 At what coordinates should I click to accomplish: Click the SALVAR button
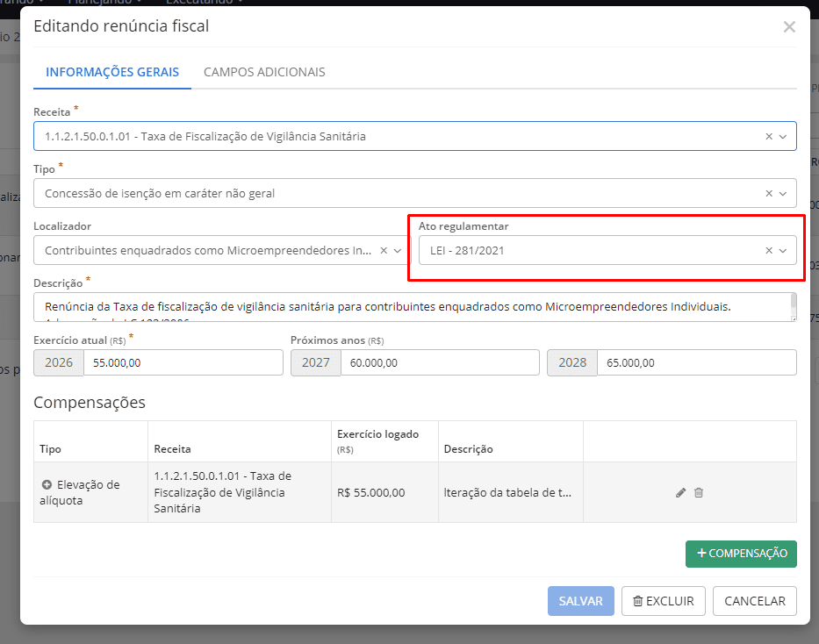580,601
